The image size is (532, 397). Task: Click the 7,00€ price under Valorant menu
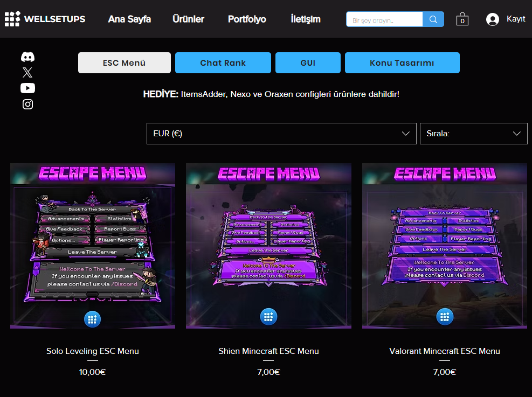[445, 372]
